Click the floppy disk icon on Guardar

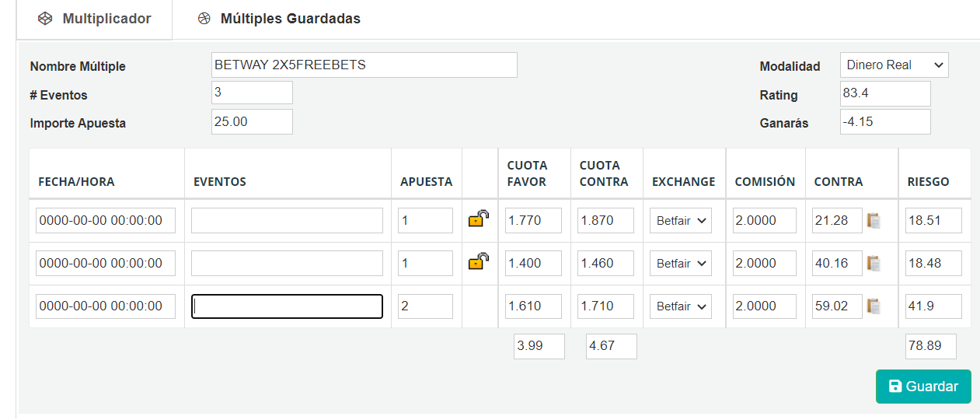(895, 387)
